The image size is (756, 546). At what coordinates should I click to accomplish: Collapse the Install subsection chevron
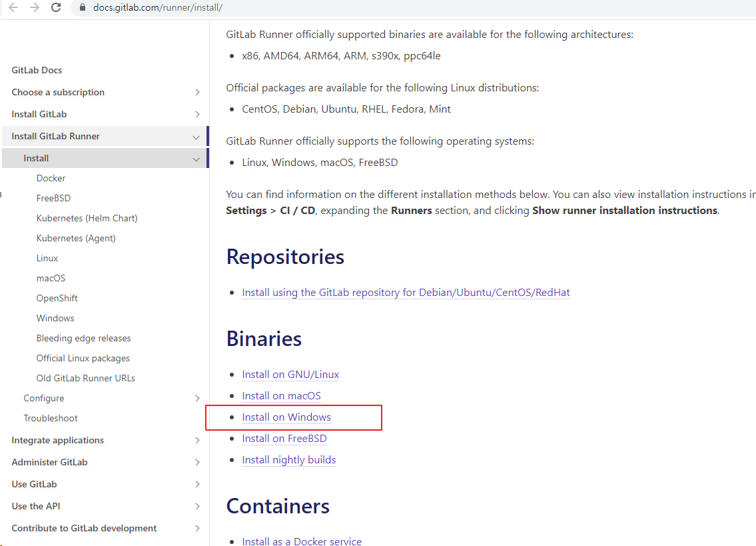tap(196, 159)
